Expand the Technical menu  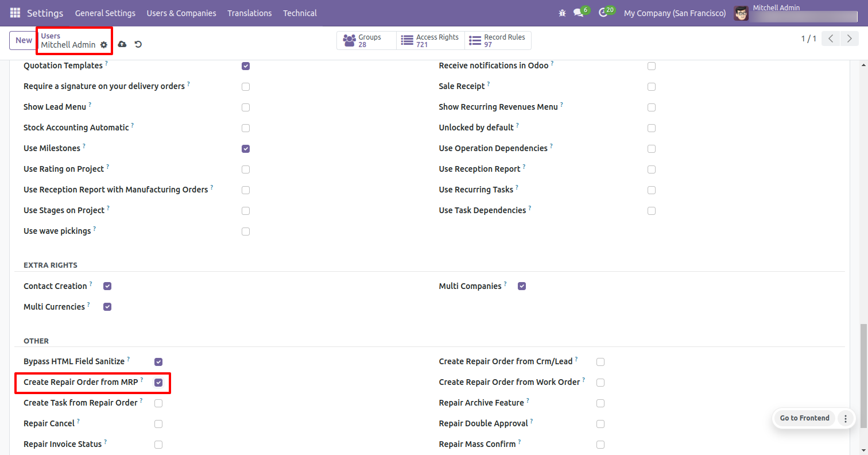click(300, 13)
